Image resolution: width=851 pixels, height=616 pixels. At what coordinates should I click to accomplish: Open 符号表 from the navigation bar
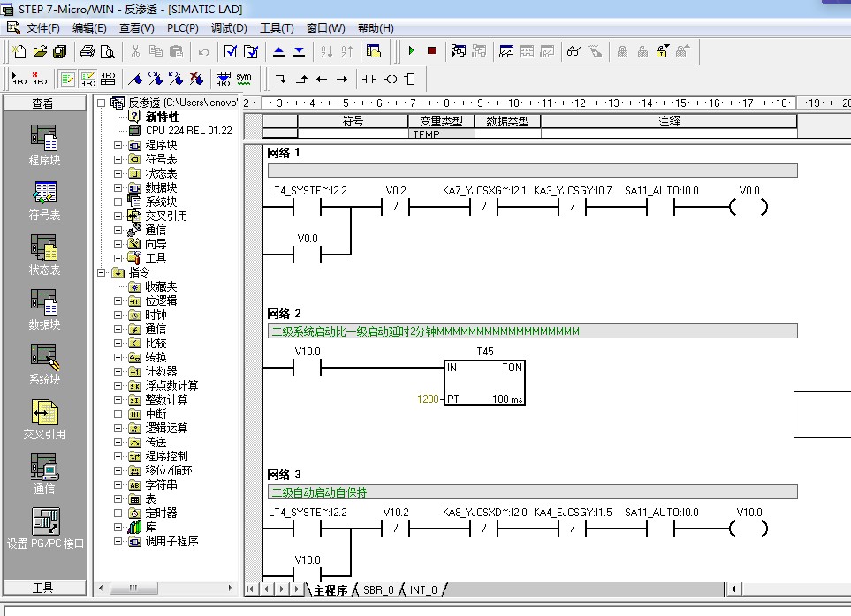click(44, 201)
